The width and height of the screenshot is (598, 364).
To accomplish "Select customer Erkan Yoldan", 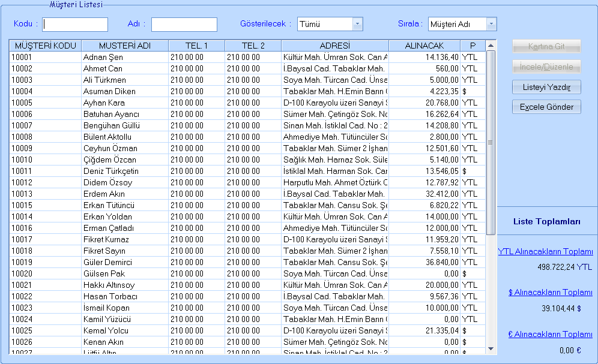I will [107, 216].
